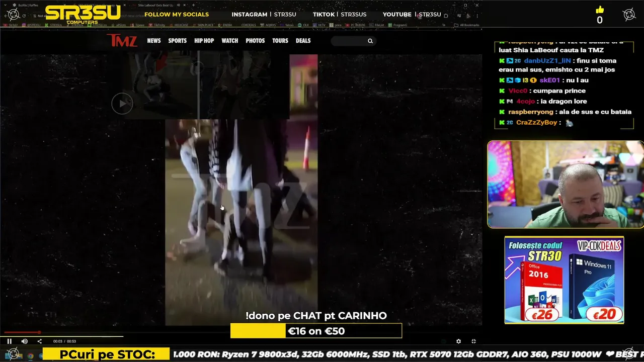Select the WATCH menu item on TMZ
Screen dimensions: 644x362
pyautogui.click(x=230, y=41)
